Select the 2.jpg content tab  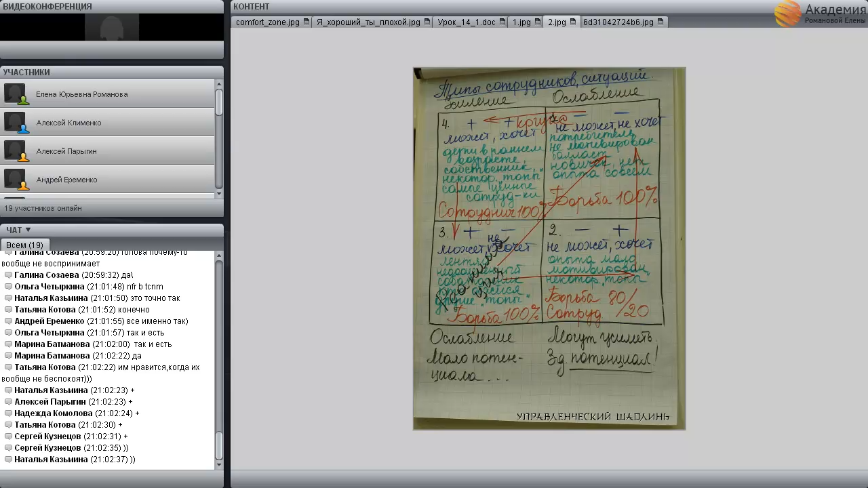pyautogui.click(x=561, y=22)
